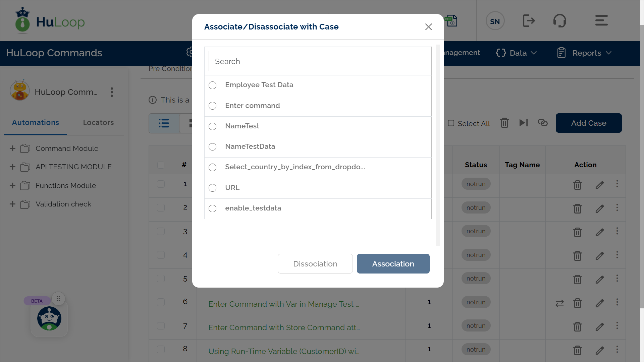Screen dimensions: 644x362
Task: Click the Dissociation button
Action: [x=315, y=264]
